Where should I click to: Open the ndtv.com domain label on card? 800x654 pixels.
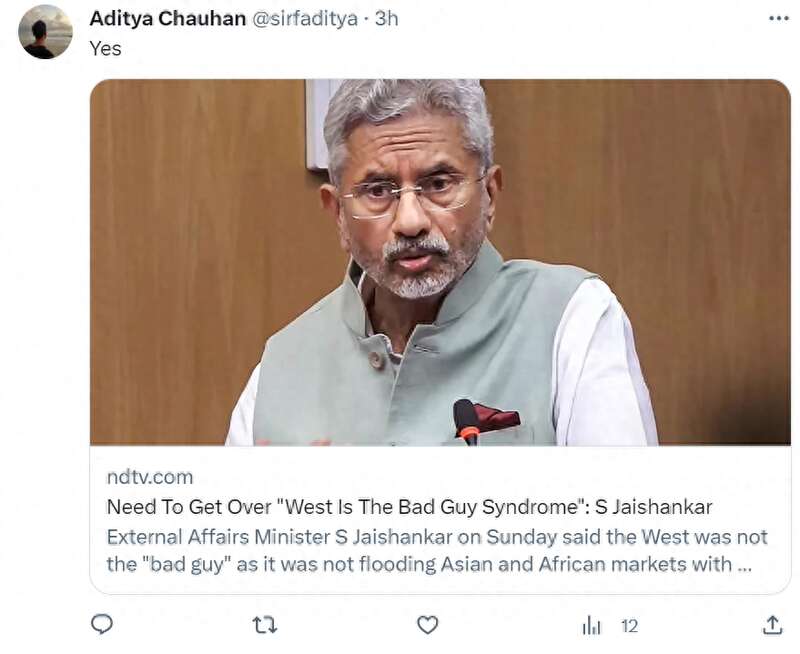pos(149,477)
